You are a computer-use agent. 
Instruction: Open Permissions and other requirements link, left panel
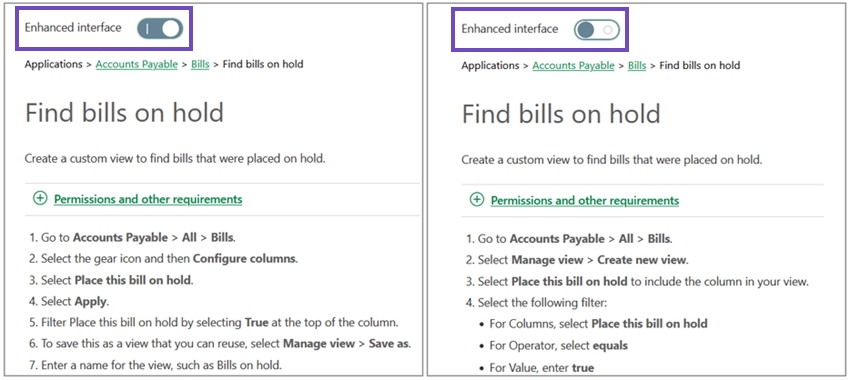pos(148,199)
